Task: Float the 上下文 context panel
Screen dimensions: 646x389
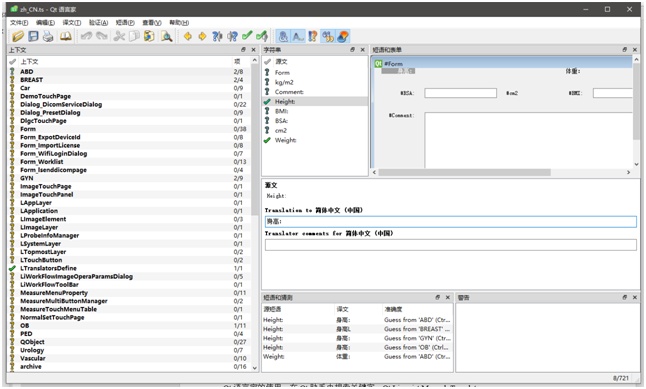Action: point(243,49)
